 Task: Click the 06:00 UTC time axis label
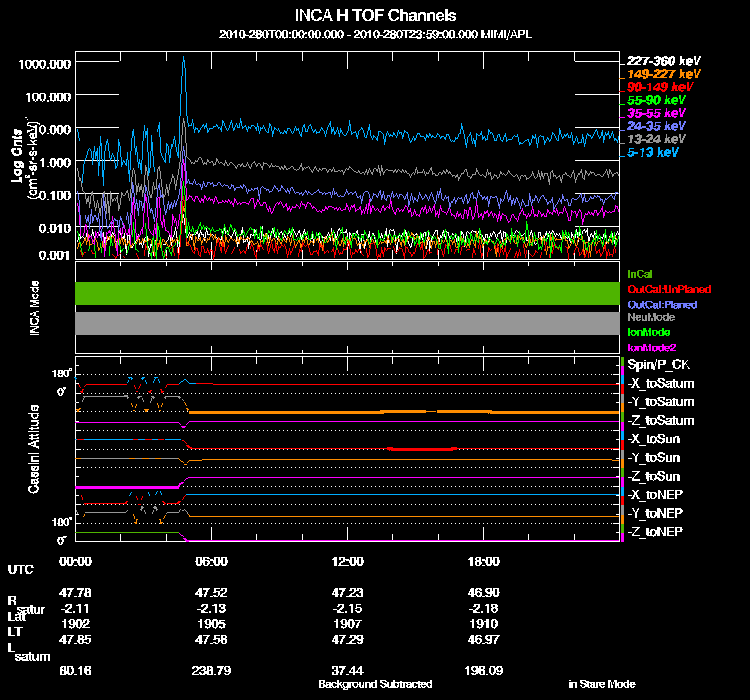coord(212,561)
